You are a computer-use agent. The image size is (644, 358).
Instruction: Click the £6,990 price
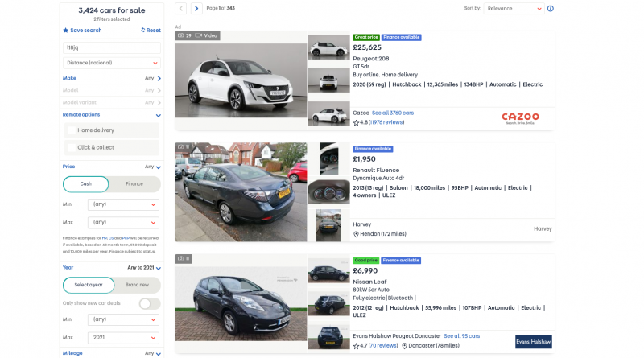click(365, 271)
